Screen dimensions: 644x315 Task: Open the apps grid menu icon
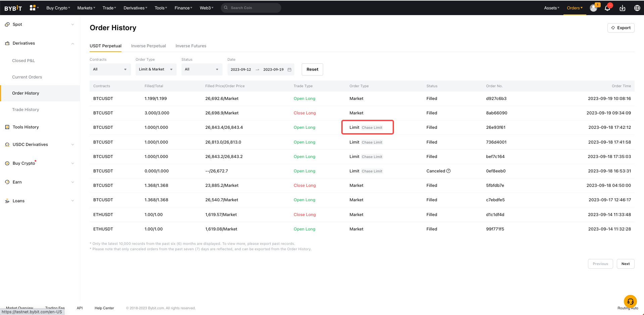pos(33,8)
